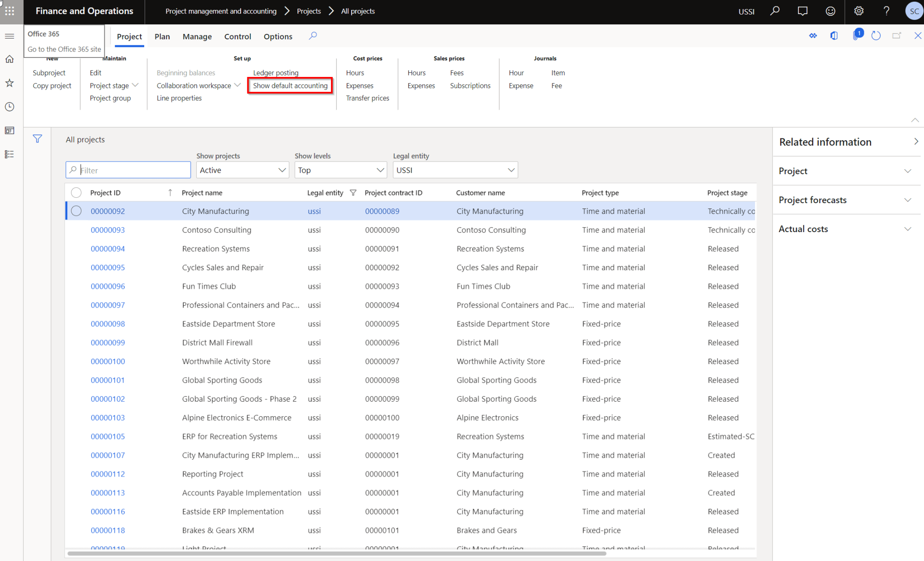Open the feedback smiley icon
Image resolution: width=924 pixels, height=561 pixels.
830,11
